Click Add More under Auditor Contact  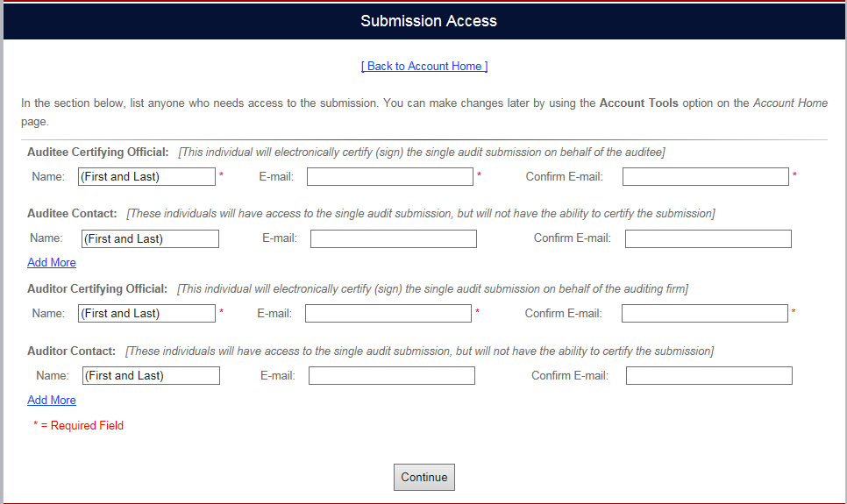coord(52,401)
